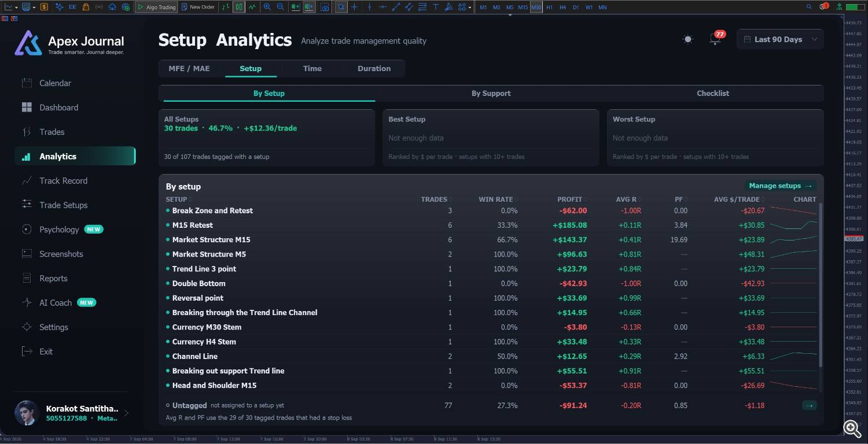Click Zoom Out chart toolbar icon
The height and width of the screenshot is (444, 868).
280,7
